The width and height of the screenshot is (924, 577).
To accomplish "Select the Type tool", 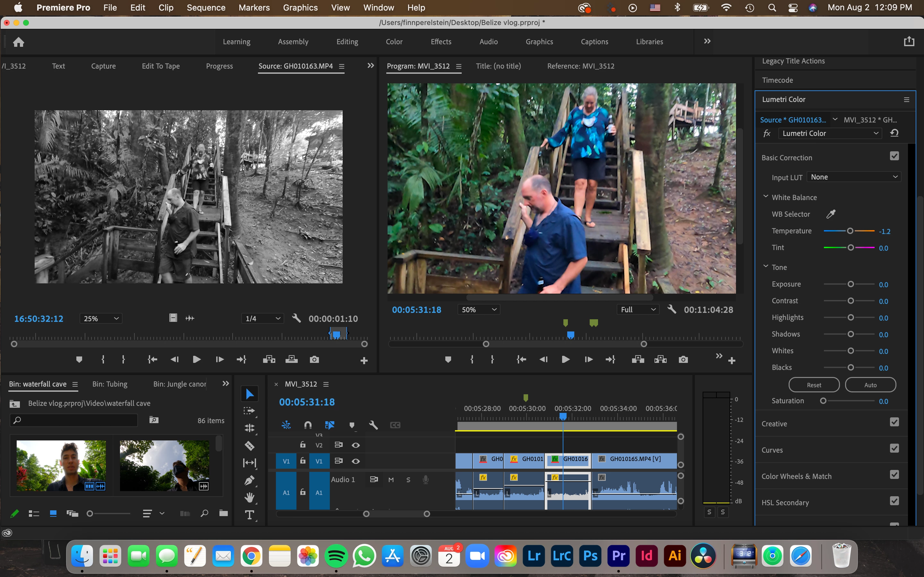I will click(x=249, y=515).
